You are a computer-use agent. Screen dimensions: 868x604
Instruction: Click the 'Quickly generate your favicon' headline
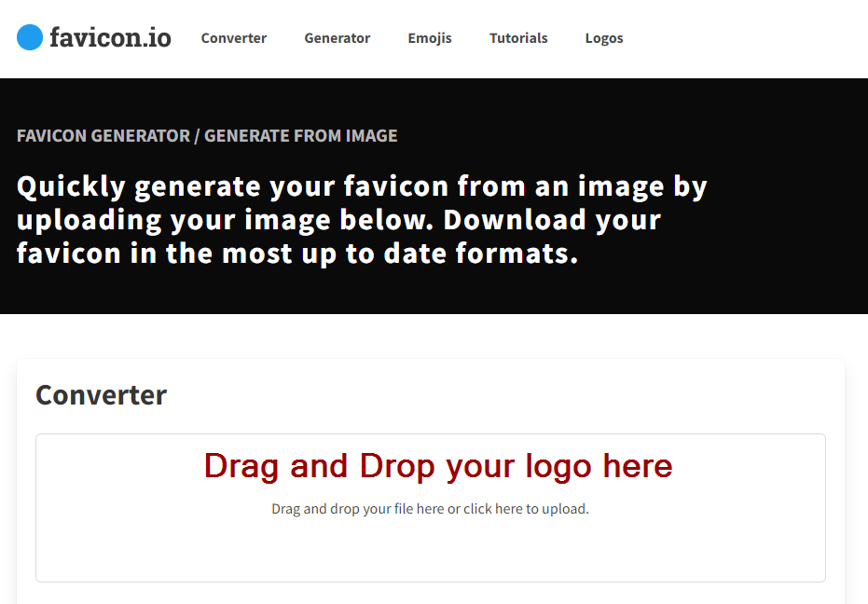[x=362, y=219]
